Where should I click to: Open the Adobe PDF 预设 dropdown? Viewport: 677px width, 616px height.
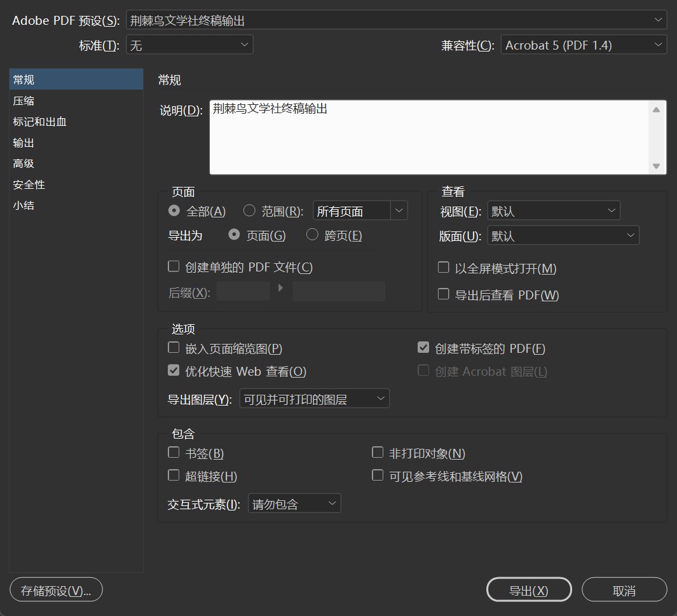[395, 20]
